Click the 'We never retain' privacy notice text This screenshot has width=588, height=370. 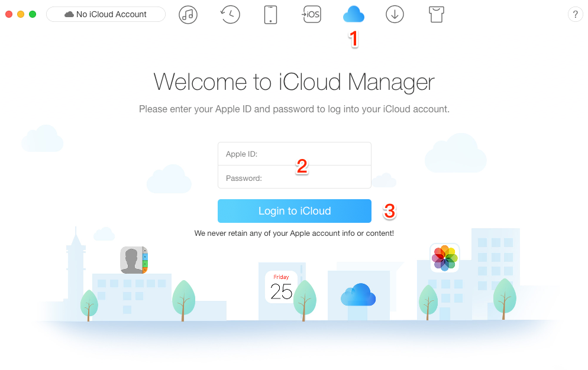point(294,233)
